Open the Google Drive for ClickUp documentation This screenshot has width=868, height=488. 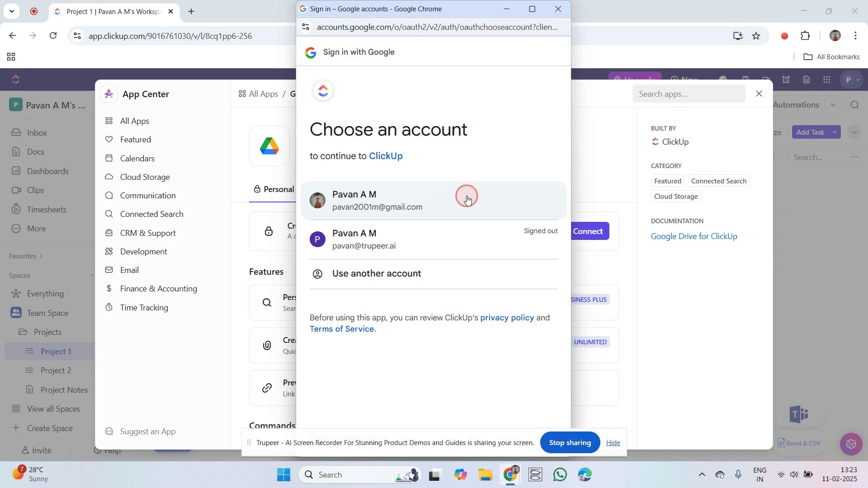(x=694, y=236)
